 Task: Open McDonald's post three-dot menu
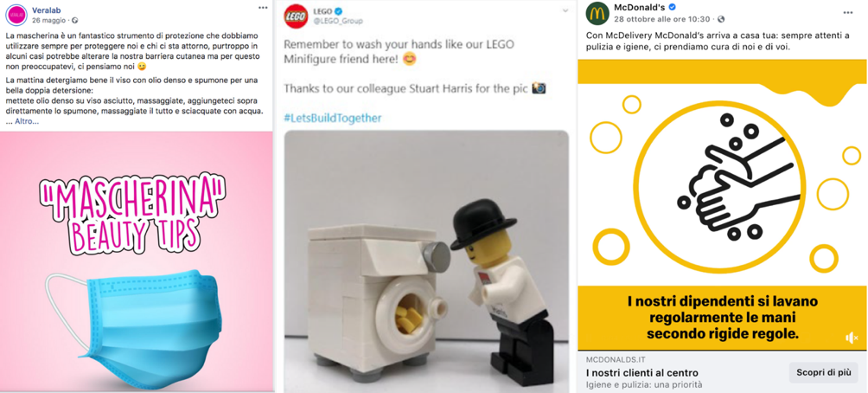point(848,12)
